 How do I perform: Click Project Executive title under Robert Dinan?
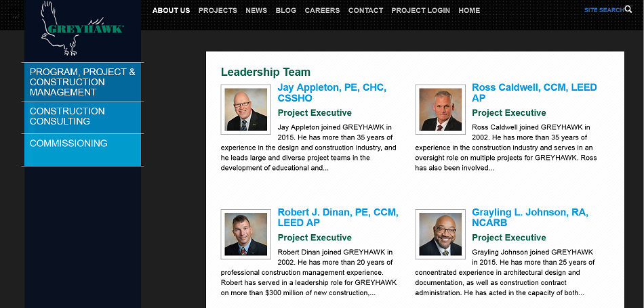315,238
